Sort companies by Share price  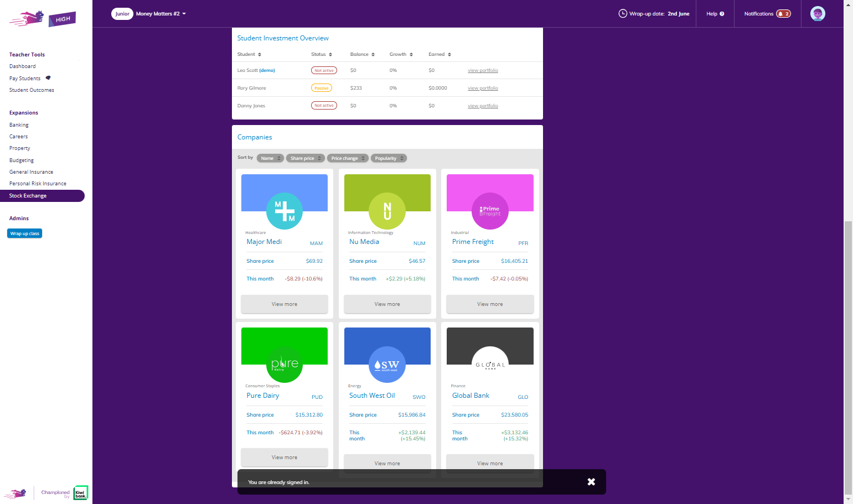[306, 158]
